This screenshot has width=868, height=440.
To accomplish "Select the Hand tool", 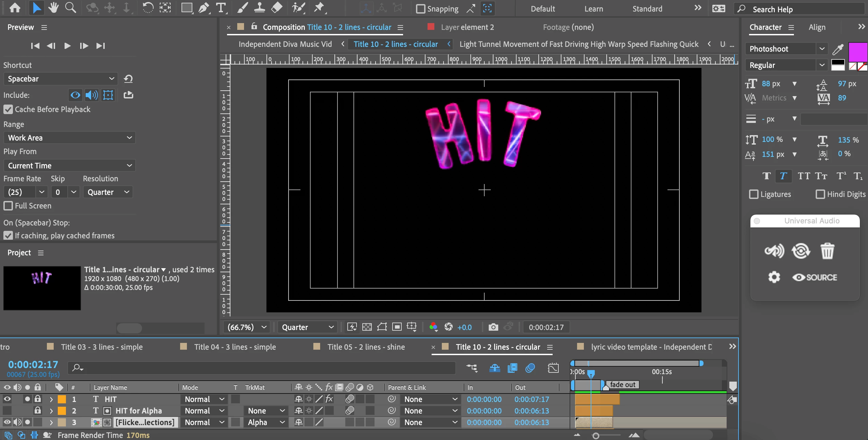I will point(53,7).
